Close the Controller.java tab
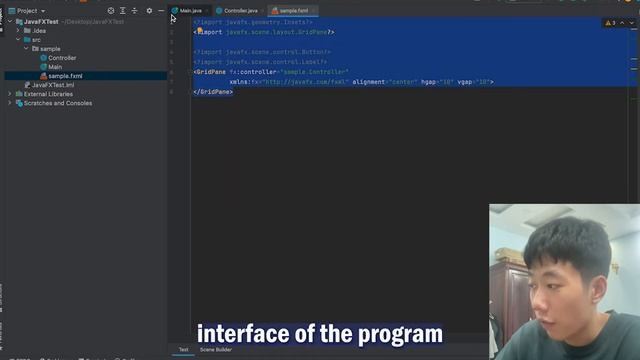The image size is (640, 360). (x=263, y=11)
